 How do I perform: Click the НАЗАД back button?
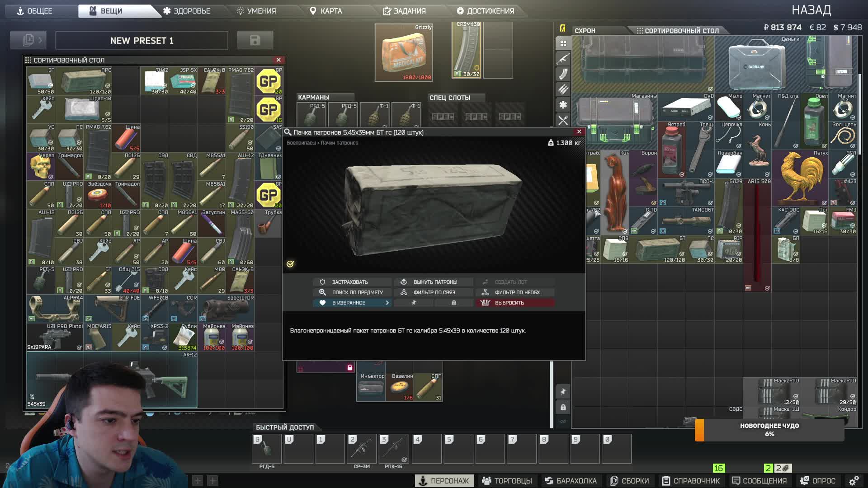point(811,10)
